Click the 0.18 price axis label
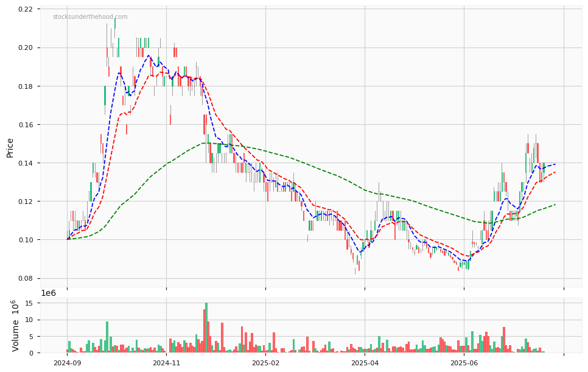588x372 pixels. pos(25,86)
